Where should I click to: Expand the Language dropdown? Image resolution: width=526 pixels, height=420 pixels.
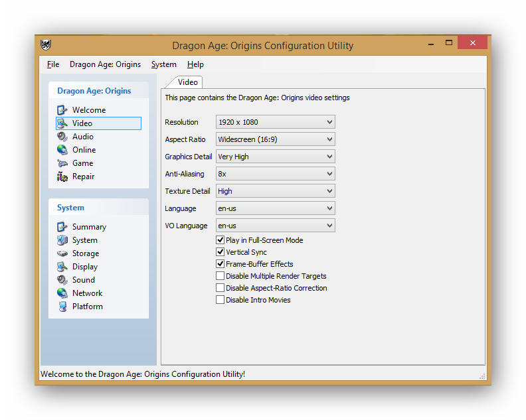[x=276, y=208]
